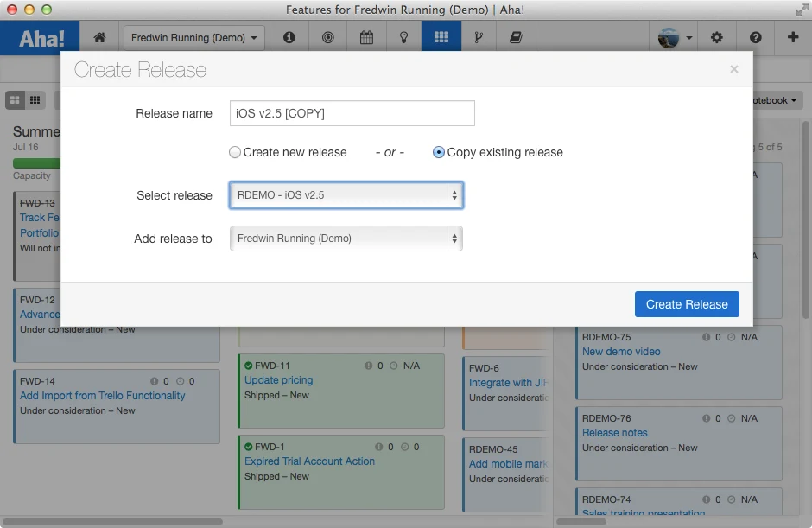
Task: Open the Fredwin Running (Demo) product selector
Action: (x=194, y=38)
